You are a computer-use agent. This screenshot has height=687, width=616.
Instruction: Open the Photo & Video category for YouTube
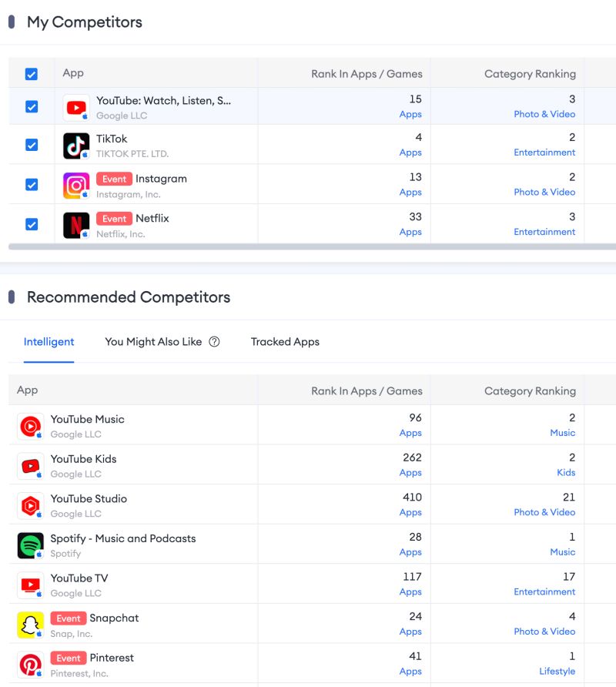click(x=544, y=114)
